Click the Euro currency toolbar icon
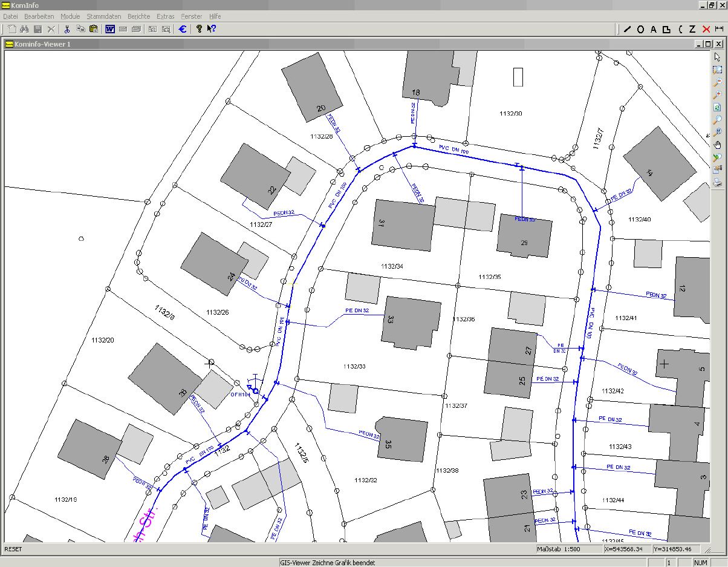This screenshot has height=567, width=728. (x=183, y=29)
